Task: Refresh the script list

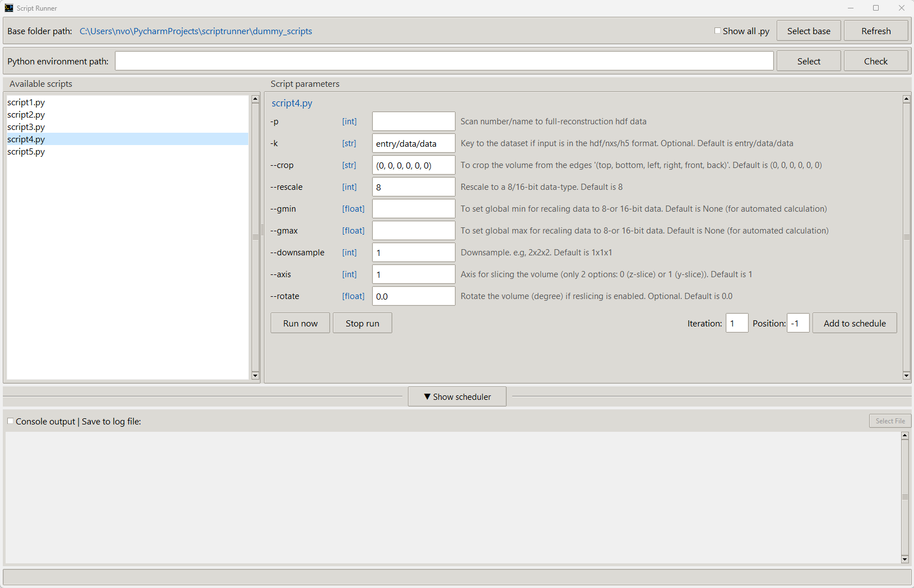Action: [876, 31]
